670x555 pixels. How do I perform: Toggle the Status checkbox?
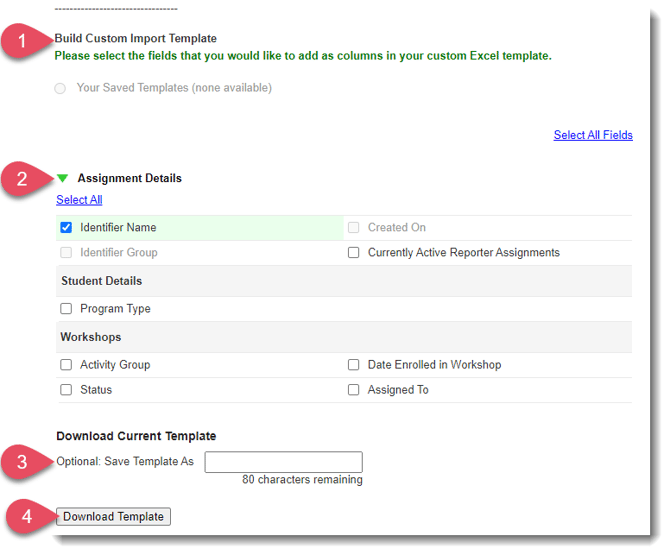click(67, 390)
